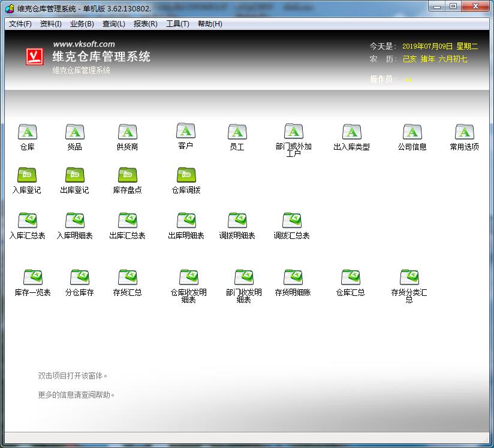Viewport: 494px width, 448px height.
Task: Open the 业务(B) menu
Action: coord(82,24)
